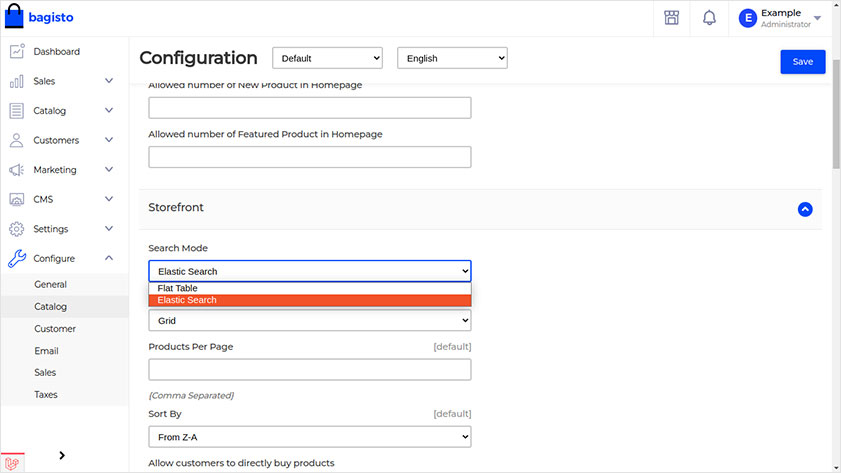Open the Sort By dropdown
This screenshot has width=841, height=473.
[309, 437]
